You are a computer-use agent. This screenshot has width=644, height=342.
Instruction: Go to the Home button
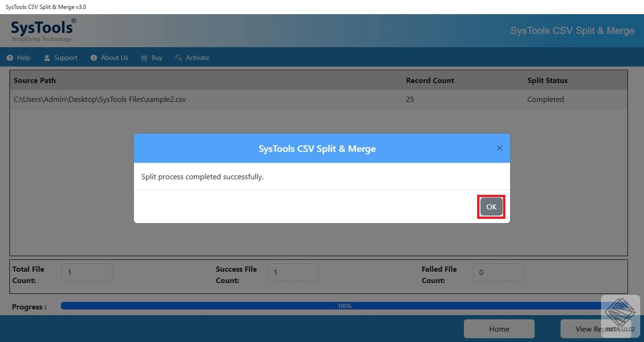coord(499,329)
